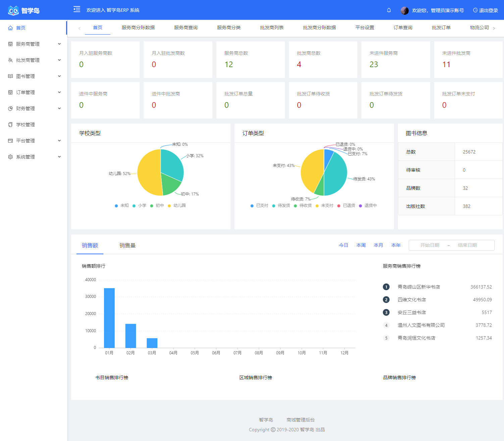504x441 pixels.
Task: Click the 系统管理 settings gear icon
Action: tap(10, 157)
